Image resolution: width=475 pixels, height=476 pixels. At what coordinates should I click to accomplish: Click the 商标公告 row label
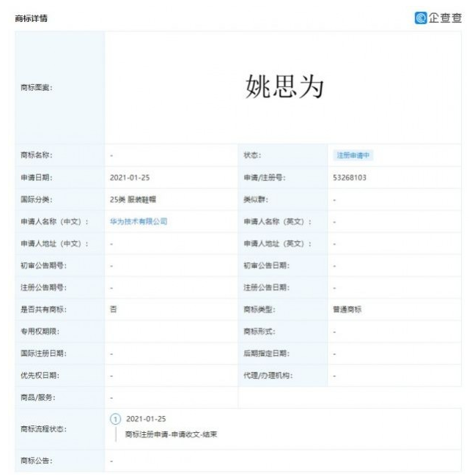point(37,461)
